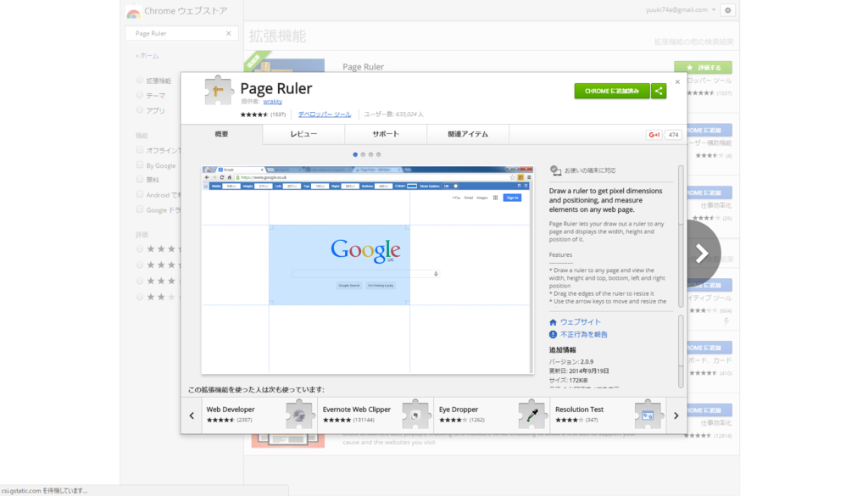868x496 pixels.
Task: Click previous arrow in related extensions
Action: [192, 415]
